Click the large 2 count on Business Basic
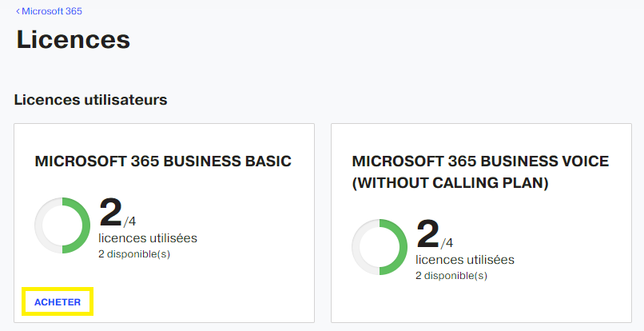This screenshot has height=331, width=644. click(111, 213)
